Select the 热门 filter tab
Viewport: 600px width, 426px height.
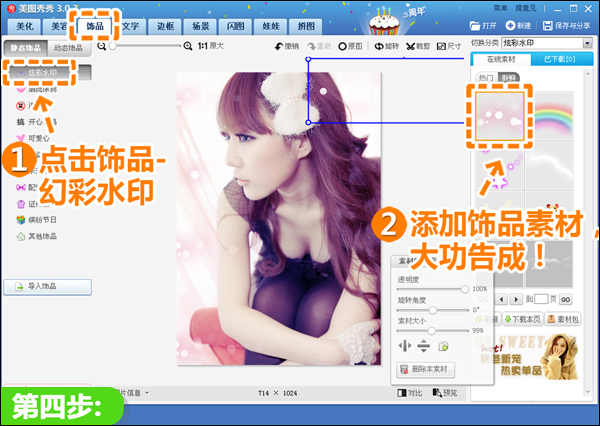pos(486,78)
